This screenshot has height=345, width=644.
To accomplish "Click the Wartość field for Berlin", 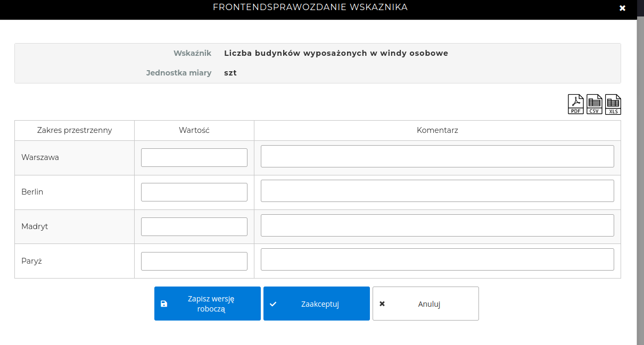I will point(194,192).
